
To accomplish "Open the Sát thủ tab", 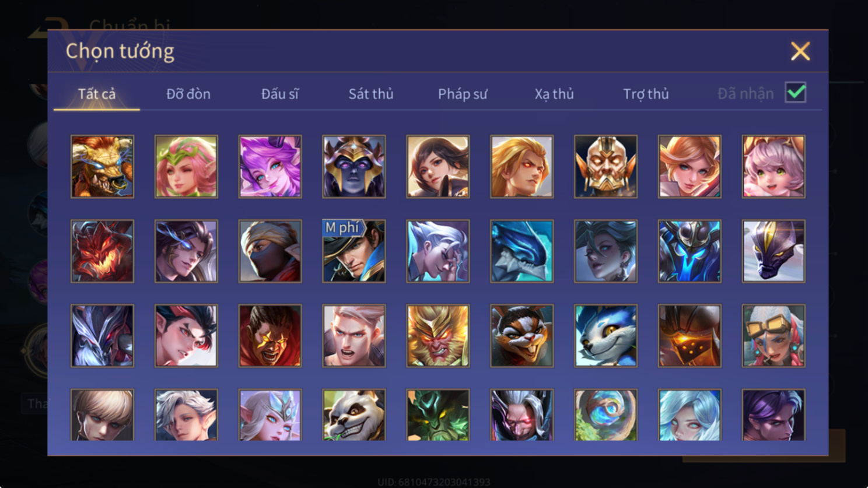I will pyautogui.click(x=371, y=94).
